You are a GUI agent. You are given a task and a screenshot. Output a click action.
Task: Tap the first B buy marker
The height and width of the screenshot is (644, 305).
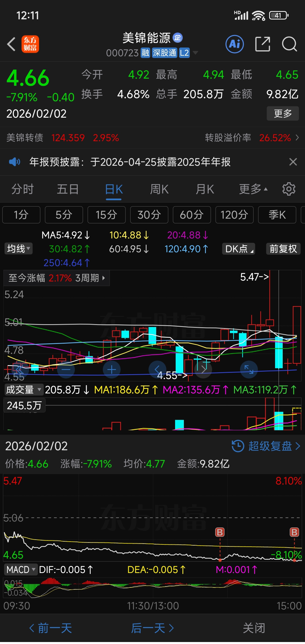220,532
